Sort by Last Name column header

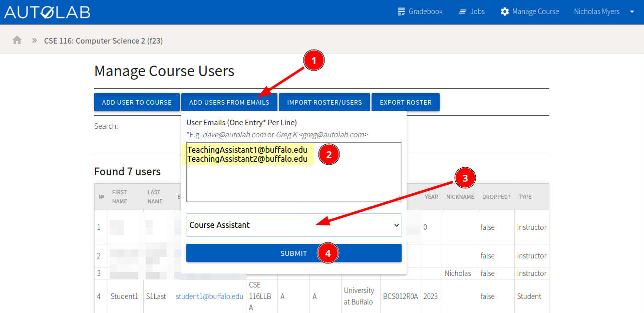155,197
